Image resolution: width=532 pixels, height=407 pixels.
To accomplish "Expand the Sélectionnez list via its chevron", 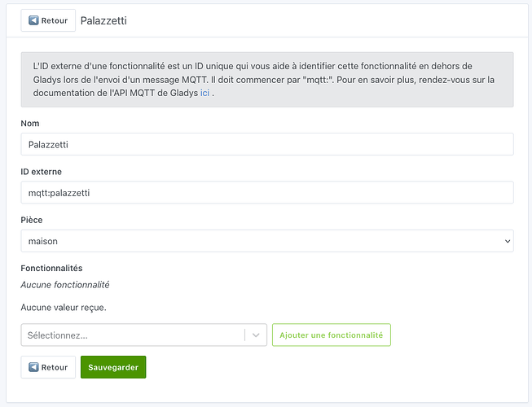I will [256, 335].
